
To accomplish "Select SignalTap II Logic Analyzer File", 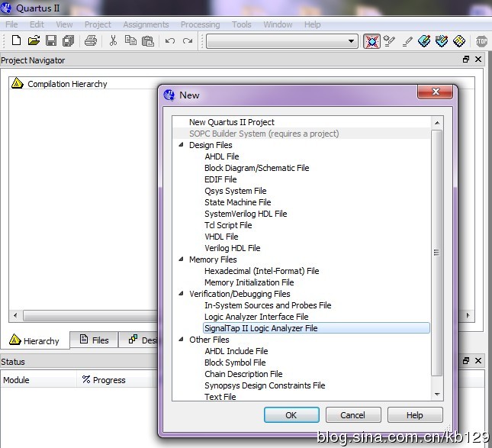I will (317, 328).
